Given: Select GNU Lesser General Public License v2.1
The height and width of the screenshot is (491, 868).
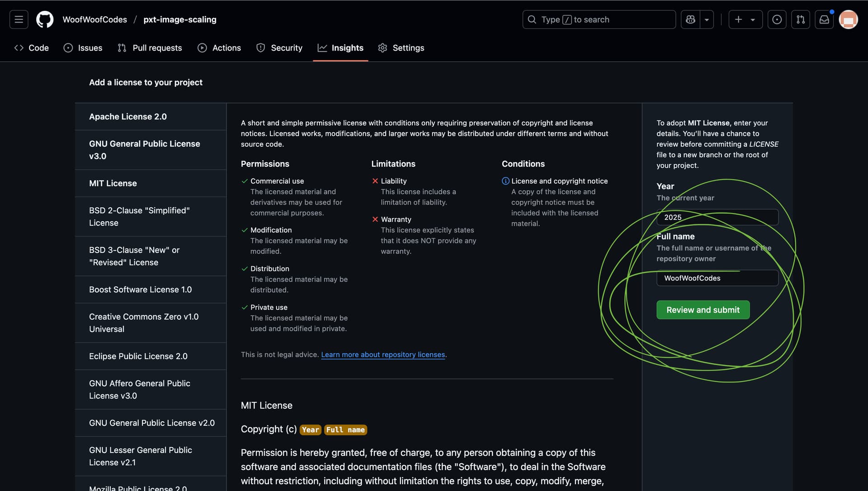Looking at the screenshot, I should click(151, 456).
